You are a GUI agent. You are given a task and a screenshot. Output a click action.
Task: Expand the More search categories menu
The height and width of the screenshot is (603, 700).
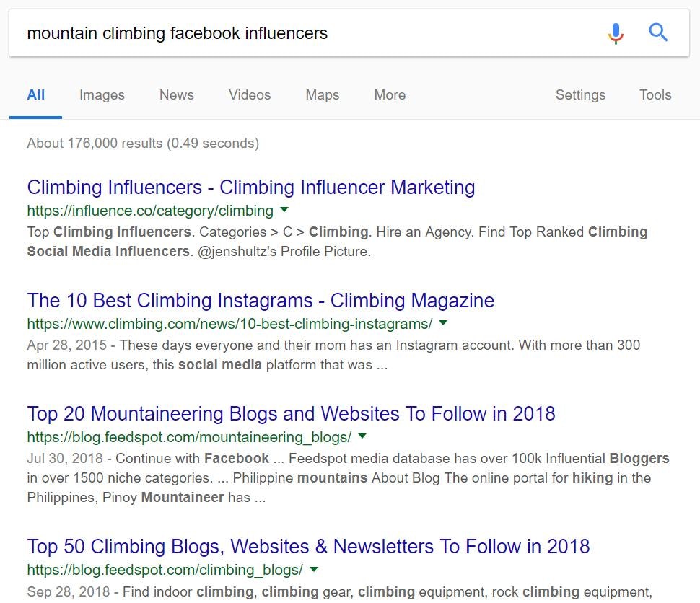(390, 95)
